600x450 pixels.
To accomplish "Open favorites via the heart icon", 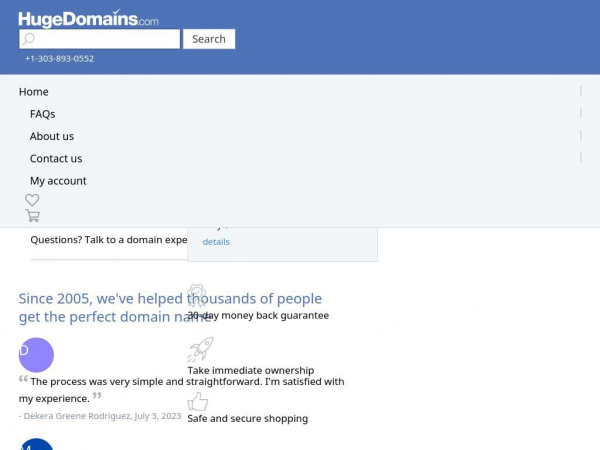I will pyautogui.click(x=32, y=200).
